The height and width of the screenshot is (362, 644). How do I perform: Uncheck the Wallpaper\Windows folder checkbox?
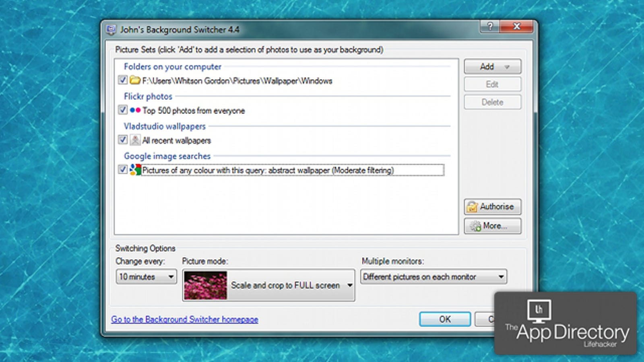(x=123, y=80)
